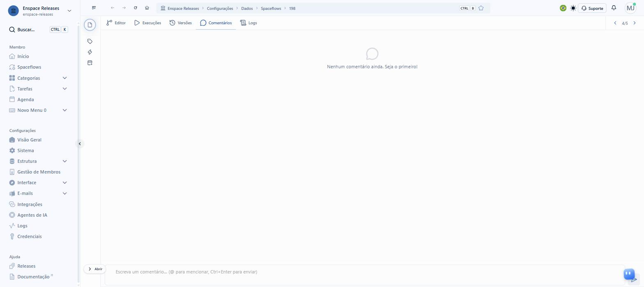Go home using the house icon
644x287 pixels.
[147, 8]
